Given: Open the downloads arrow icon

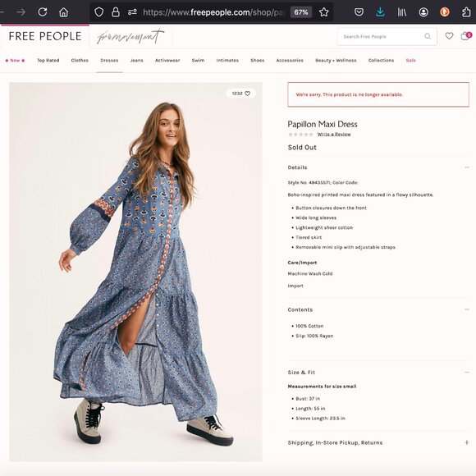Looking at the screenshot, I should pos(380,12).
